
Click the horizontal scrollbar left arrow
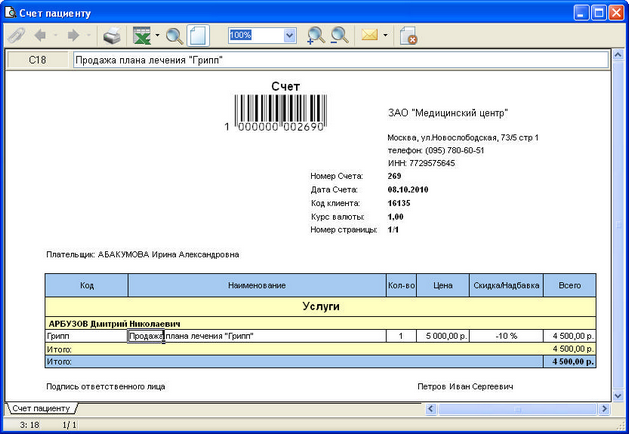pyautogui.click(x=431, y=409)
